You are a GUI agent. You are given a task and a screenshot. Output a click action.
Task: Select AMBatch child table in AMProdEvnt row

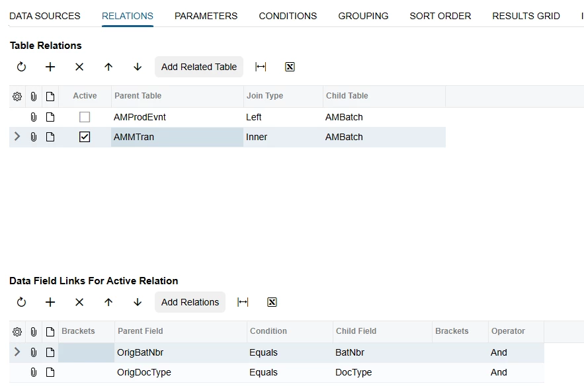[x=384, y=117]
